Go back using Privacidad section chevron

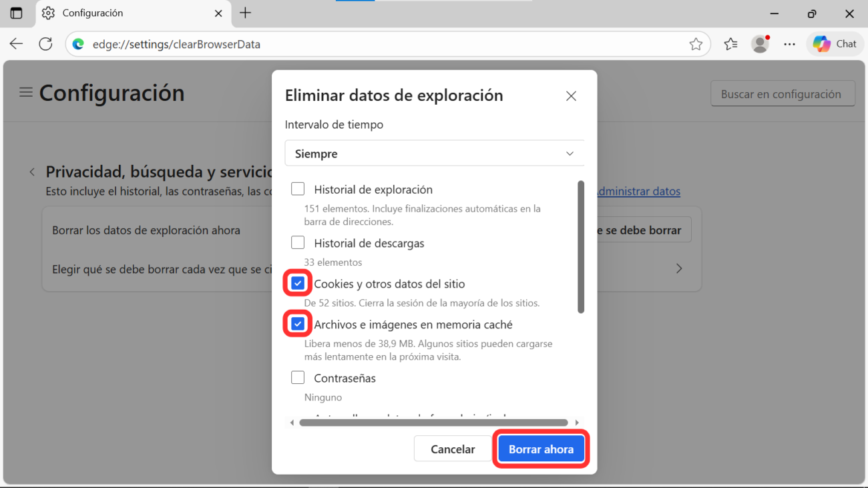(32, 172)
